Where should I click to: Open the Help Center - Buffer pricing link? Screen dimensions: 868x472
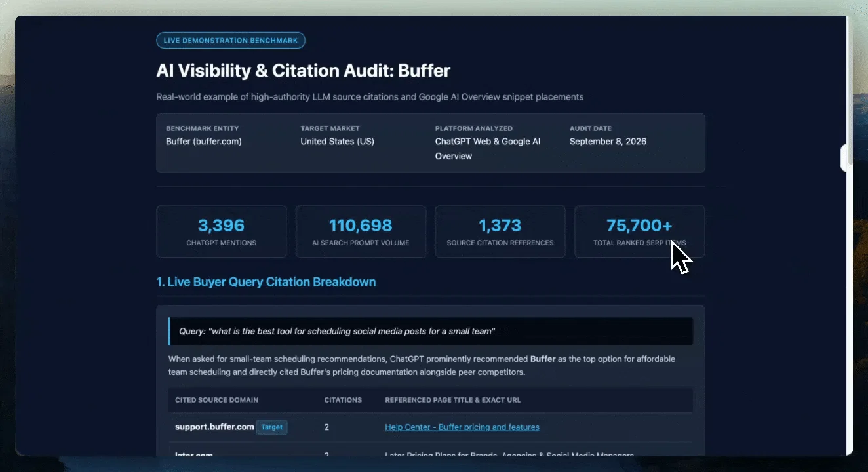(x=462, y=427)
